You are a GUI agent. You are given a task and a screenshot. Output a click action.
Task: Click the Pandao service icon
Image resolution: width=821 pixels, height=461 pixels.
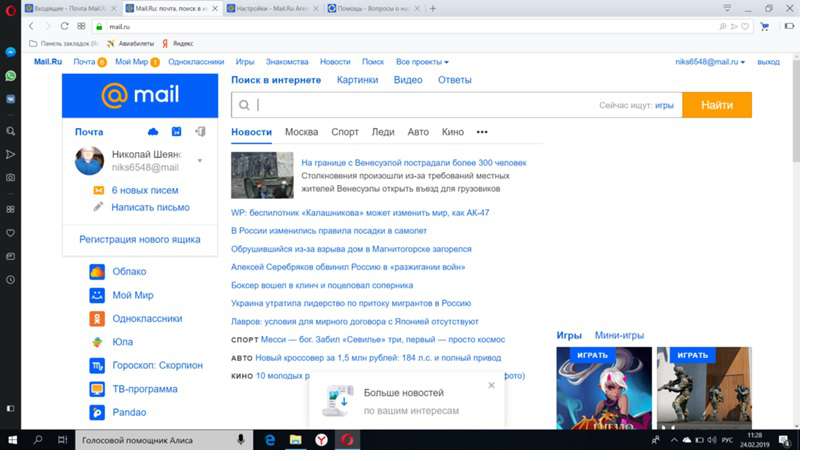click(x=97, y=412)
